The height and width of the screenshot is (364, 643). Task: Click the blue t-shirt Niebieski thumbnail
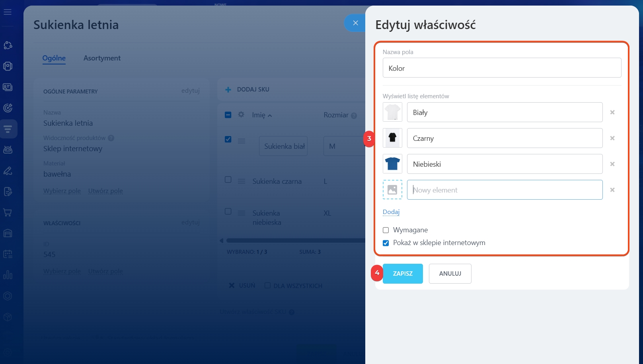click(392, 164)
